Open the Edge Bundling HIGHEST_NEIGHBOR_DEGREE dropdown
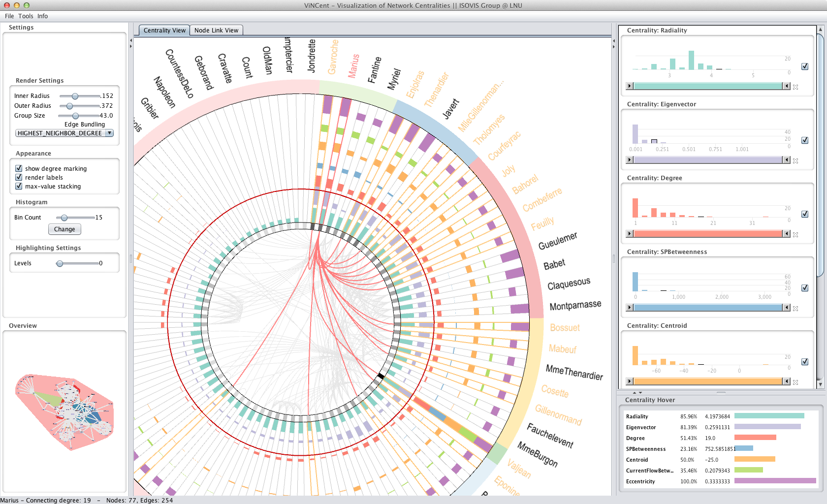Image resolution: width=827 pixels, height=504 pixels. tap(64, 133)
